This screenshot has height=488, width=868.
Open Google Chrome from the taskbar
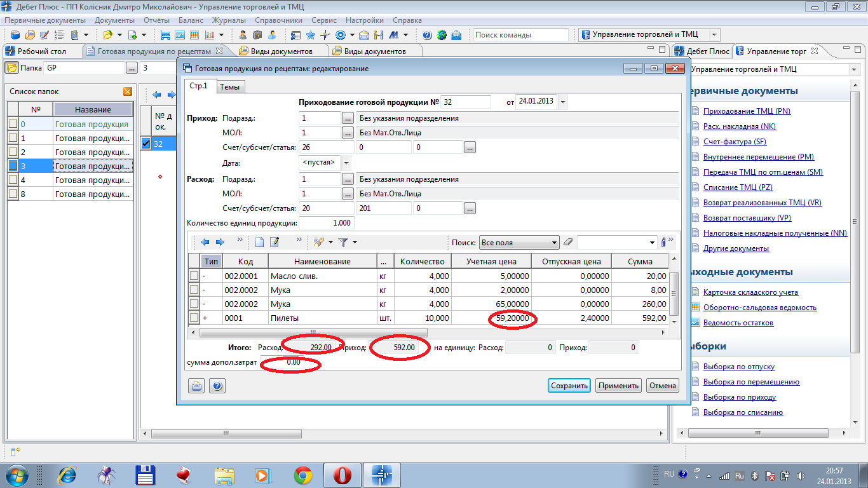pos(302,475)
